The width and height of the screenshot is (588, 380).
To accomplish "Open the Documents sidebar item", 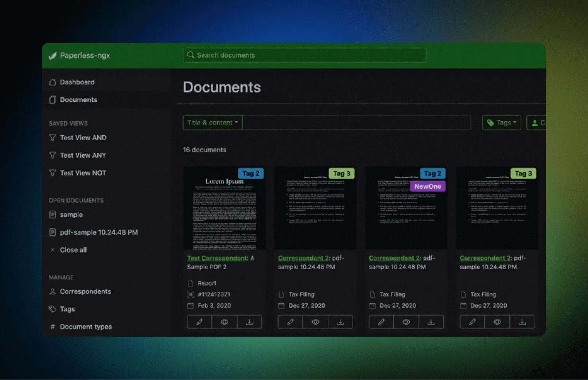I will [78, 100].
